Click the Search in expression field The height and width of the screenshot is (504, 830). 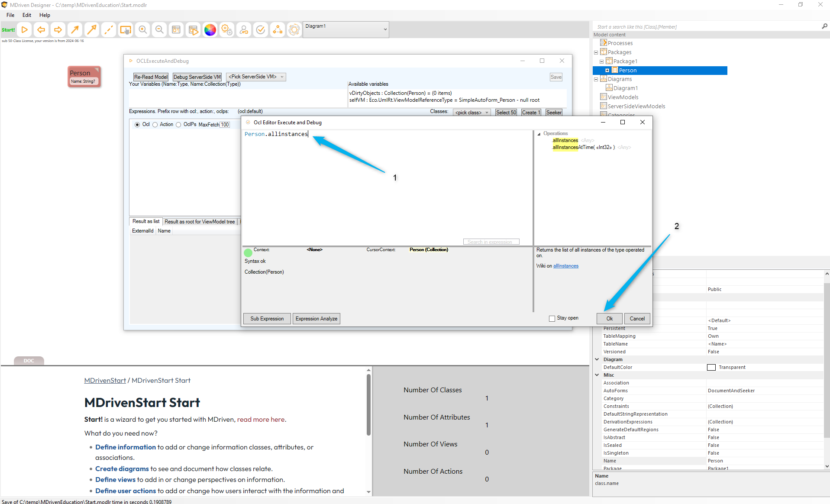coord(491,242)
